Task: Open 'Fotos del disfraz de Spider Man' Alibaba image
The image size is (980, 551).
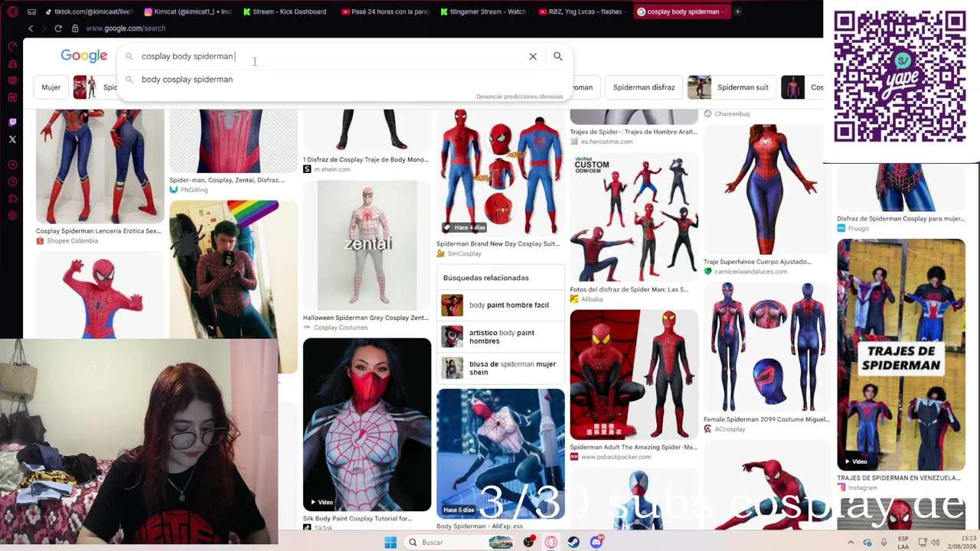Action: (x=634, y=217)
